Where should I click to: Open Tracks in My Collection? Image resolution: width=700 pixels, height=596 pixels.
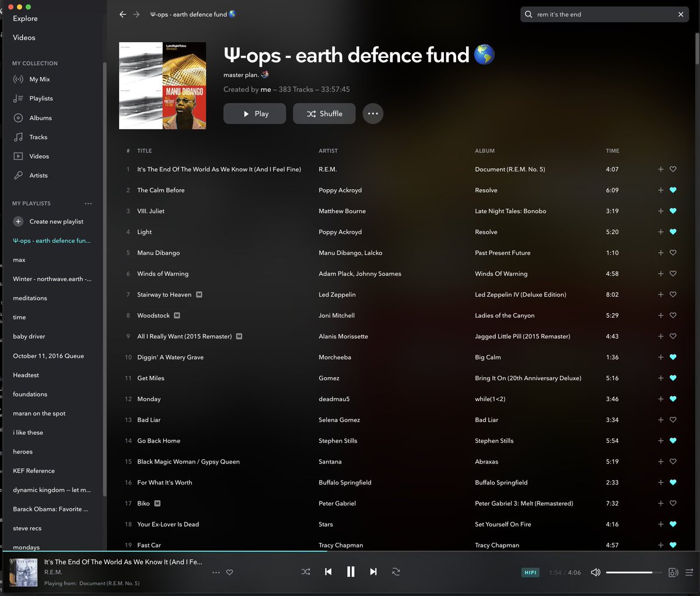38,137
